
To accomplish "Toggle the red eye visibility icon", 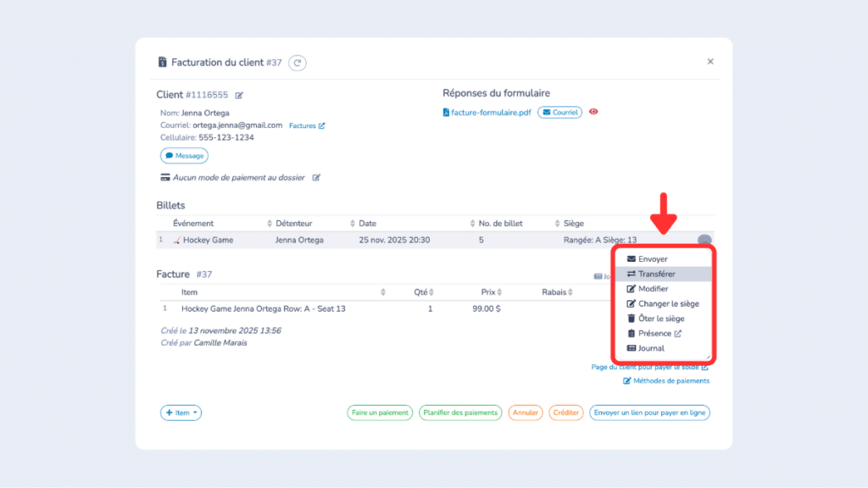I will [x=593, y=111].
